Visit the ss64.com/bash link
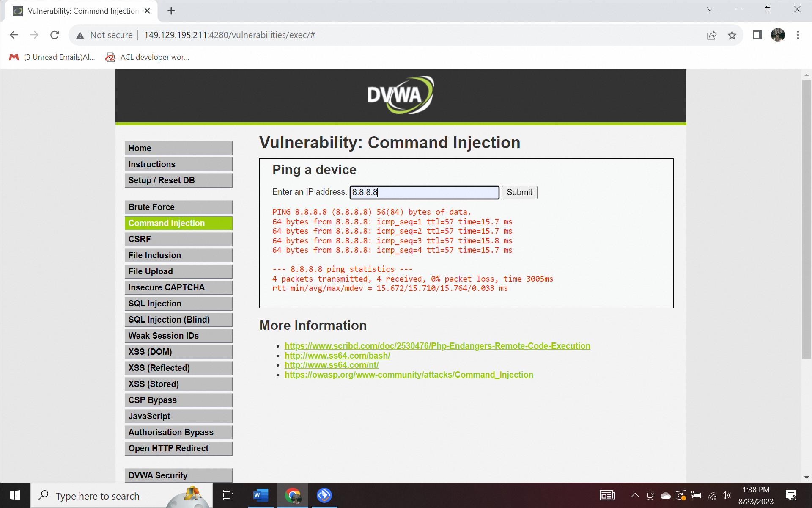Viewport: 812px width, 508px height. [x=337, y=356]
